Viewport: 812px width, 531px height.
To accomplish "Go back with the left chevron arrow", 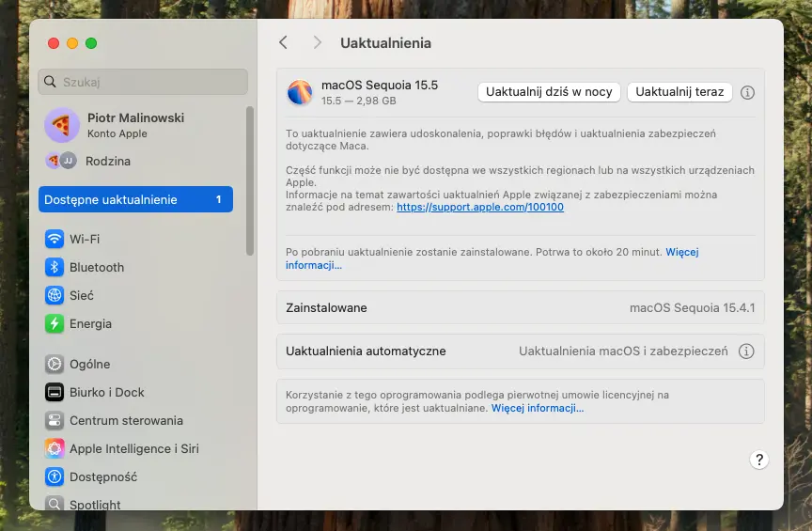I will (x=283, y=42).
